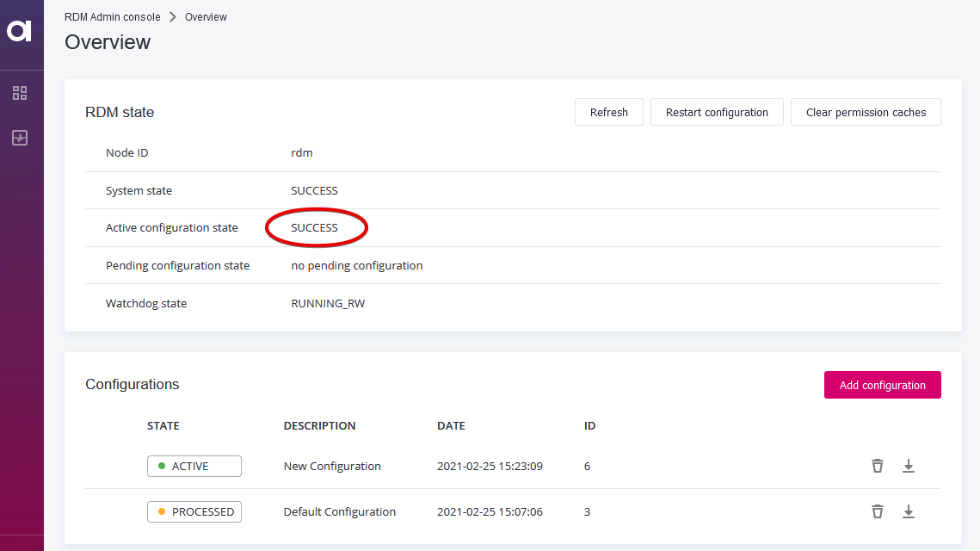Click the Restart configuration button
This screenshot has width=980, height=551.
(x=717, y=111)
